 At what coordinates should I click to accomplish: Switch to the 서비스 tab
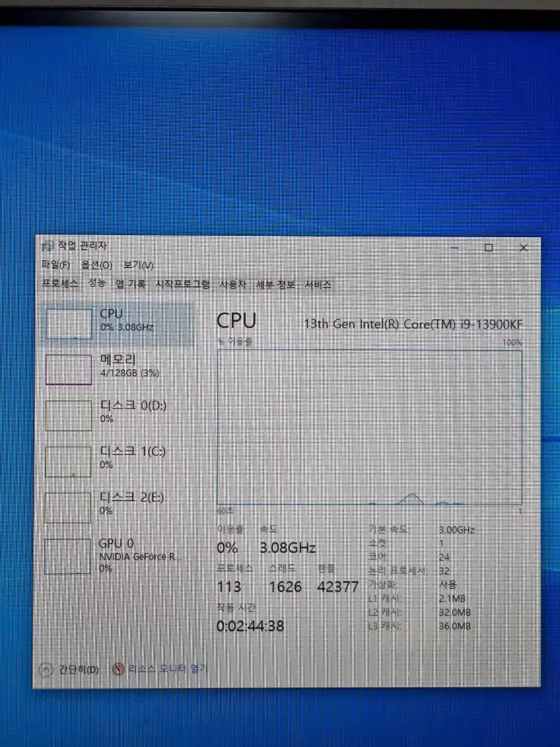pos(317,284)
